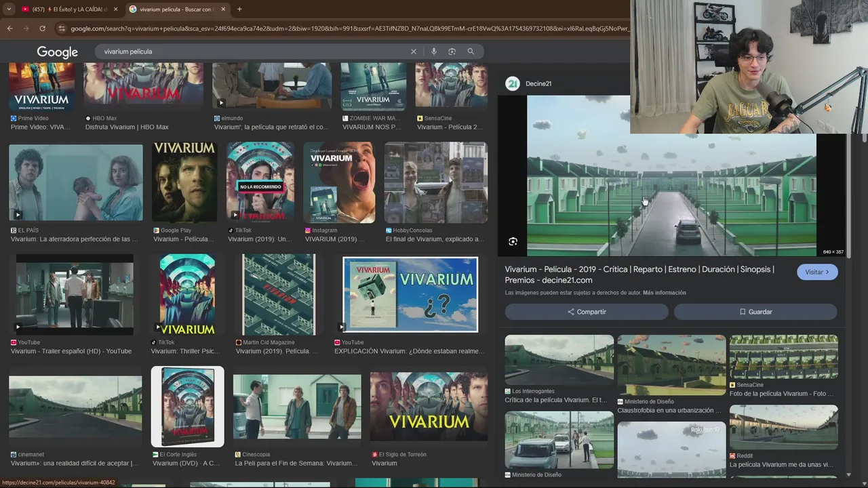Open Rakuten TV related clouds image
This screenshot has height=488, width=868.
tap(671, 449)
